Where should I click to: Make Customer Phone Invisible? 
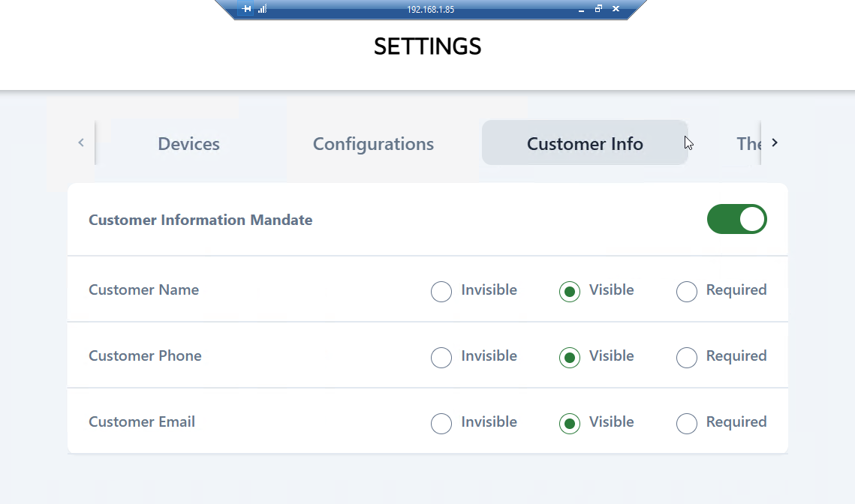pyautogui.click(x=441, y=357)
